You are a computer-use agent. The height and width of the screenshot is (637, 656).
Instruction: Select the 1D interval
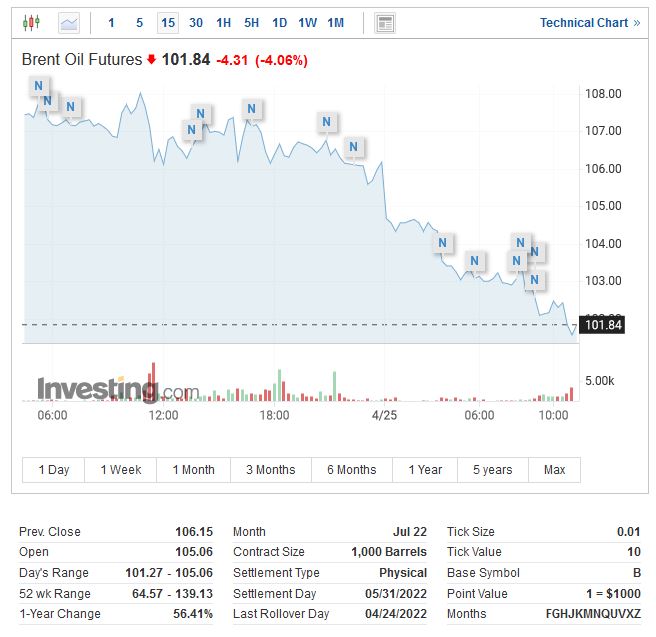(279, 22)
